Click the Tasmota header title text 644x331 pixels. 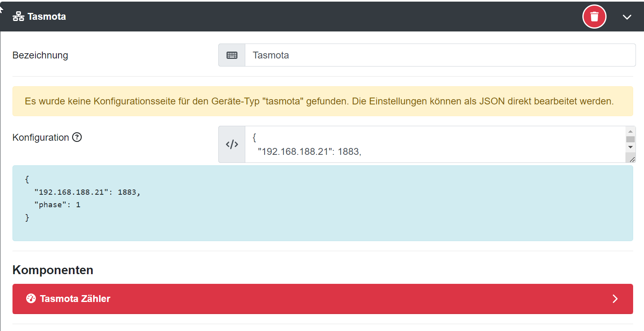[47, 17]
